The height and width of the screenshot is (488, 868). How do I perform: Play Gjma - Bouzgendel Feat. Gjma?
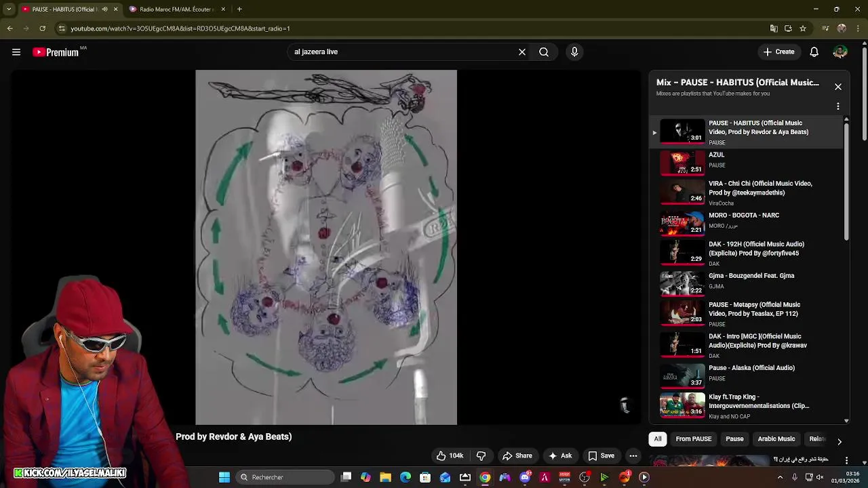pos(746,283)
